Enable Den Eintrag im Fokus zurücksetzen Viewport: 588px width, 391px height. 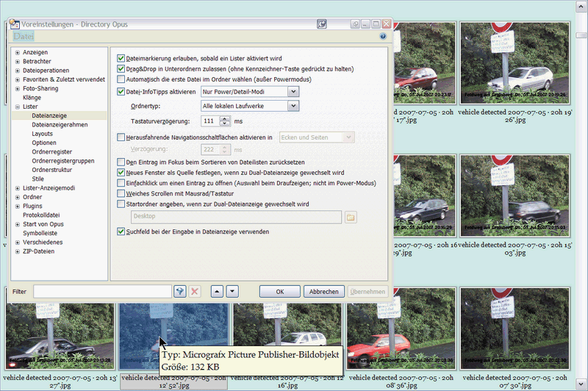point(121,162)
